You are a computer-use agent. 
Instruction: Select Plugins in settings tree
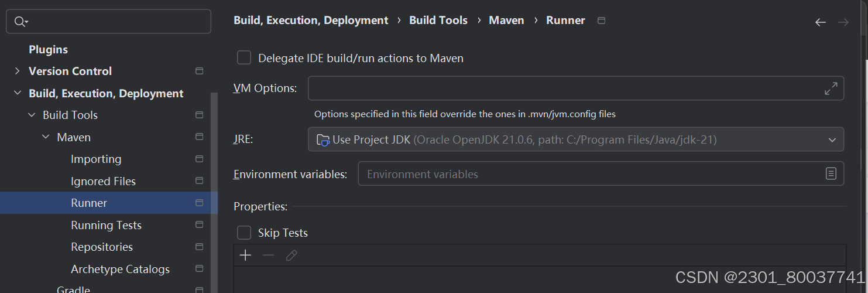point(49,49)
